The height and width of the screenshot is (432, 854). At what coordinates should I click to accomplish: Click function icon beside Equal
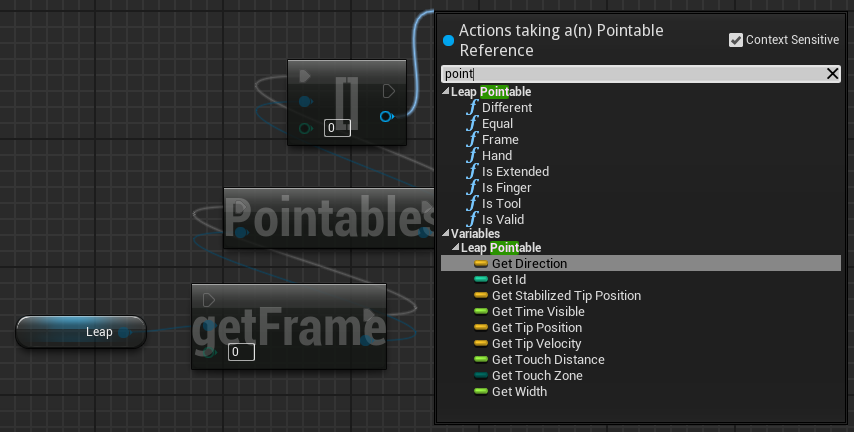pyautogui.click(x=472, y=123)
